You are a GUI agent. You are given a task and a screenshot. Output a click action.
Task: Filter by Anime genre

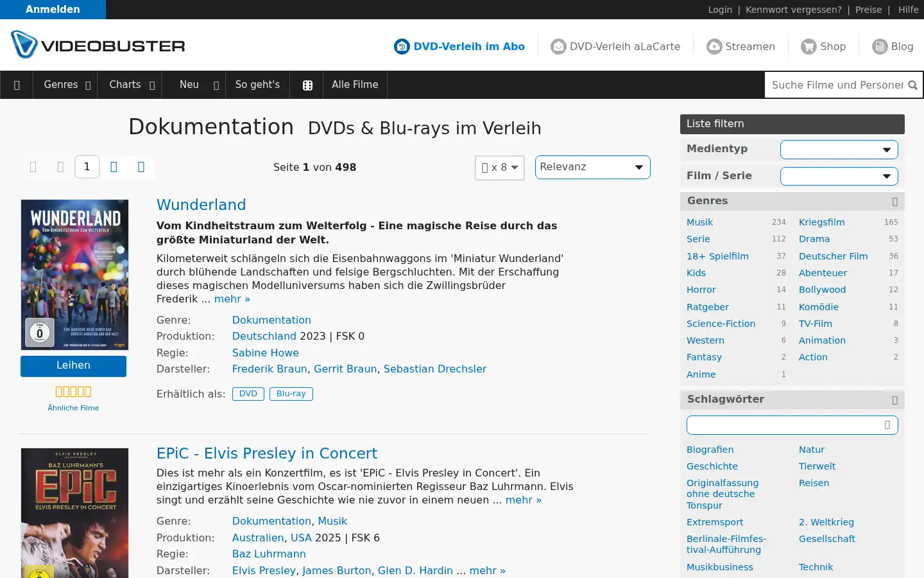click(x=701, y=374)
